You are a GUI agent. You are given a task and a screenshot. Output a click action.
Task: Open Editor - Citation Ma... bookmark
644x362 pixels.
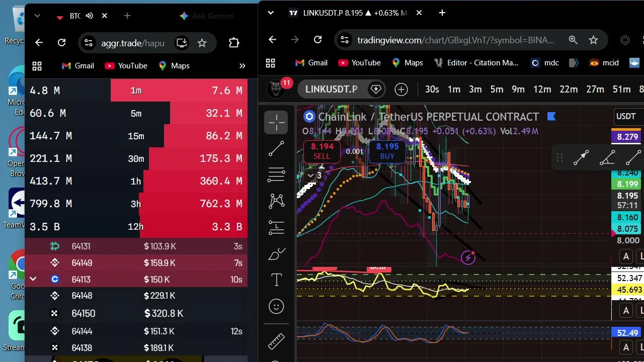pos(475,63)
